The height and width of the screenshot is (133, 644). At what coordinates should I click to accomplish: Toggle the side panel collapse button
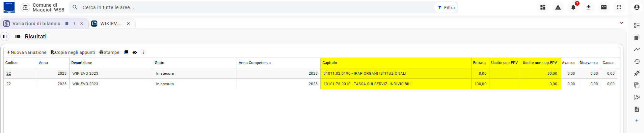click(x=5, y=36)
